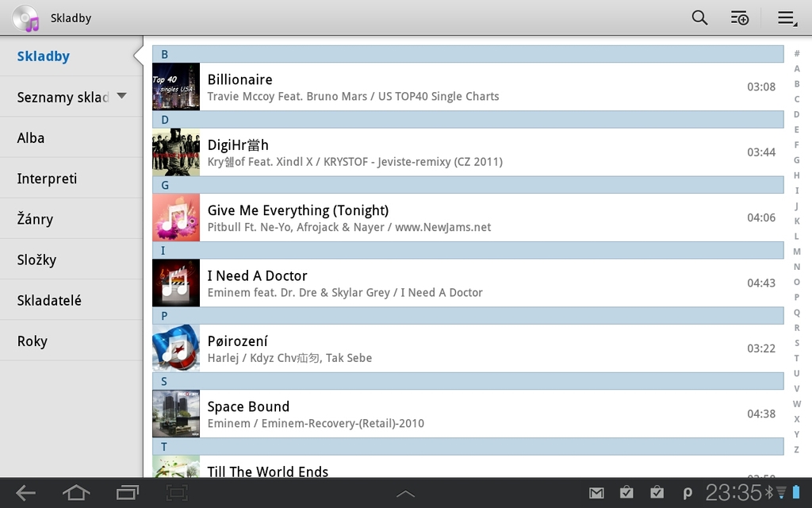Expand the Seznamy skladeb dropdown

[121, 96]
